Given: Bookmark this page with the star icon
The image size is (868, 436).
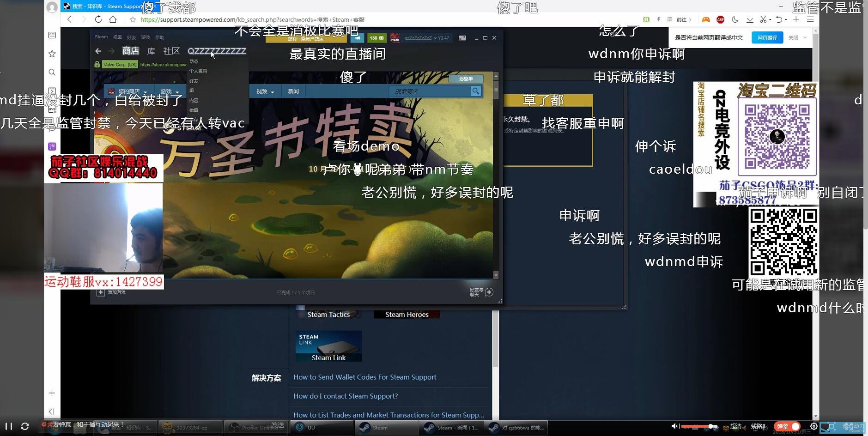Looking at the screenshot, I should coord(133,20).
